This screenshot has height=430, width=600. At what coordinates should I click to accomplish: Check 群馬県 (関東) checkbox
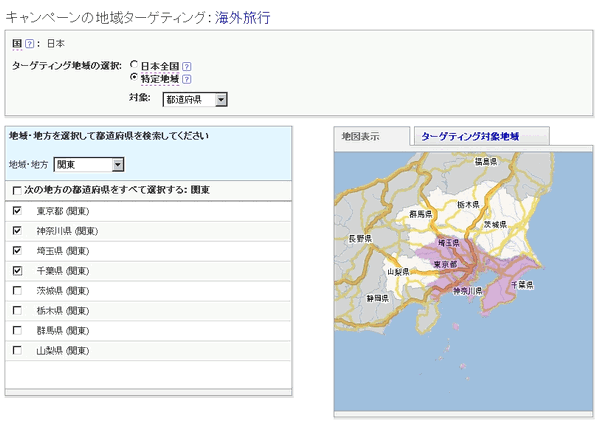tap(17, 331)
